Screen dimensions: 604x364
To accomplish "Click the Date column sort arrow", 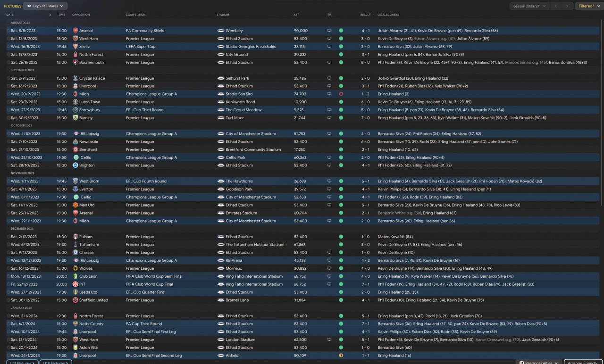I will [50, 15].
